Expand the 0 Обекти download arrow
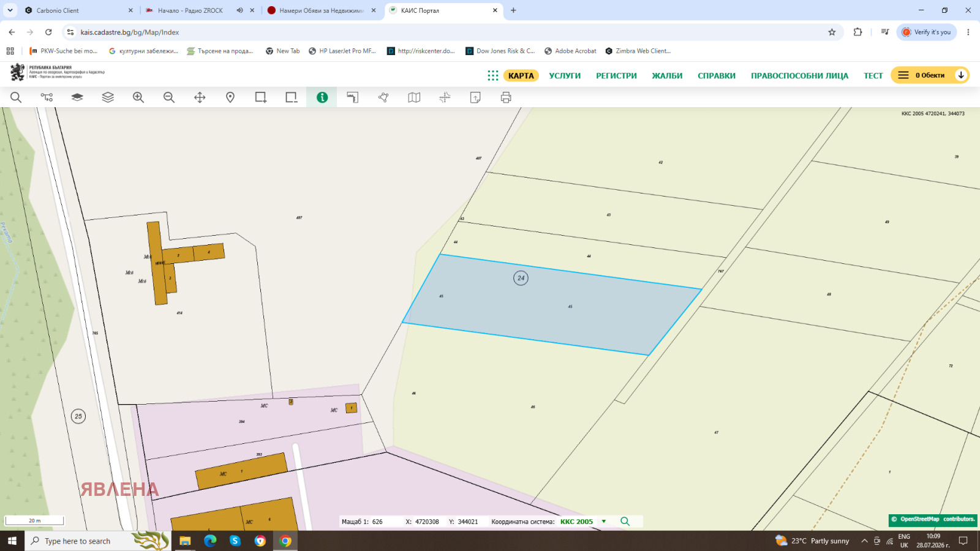This screenshot has height=551, width=980. click(x=961, y=75)
